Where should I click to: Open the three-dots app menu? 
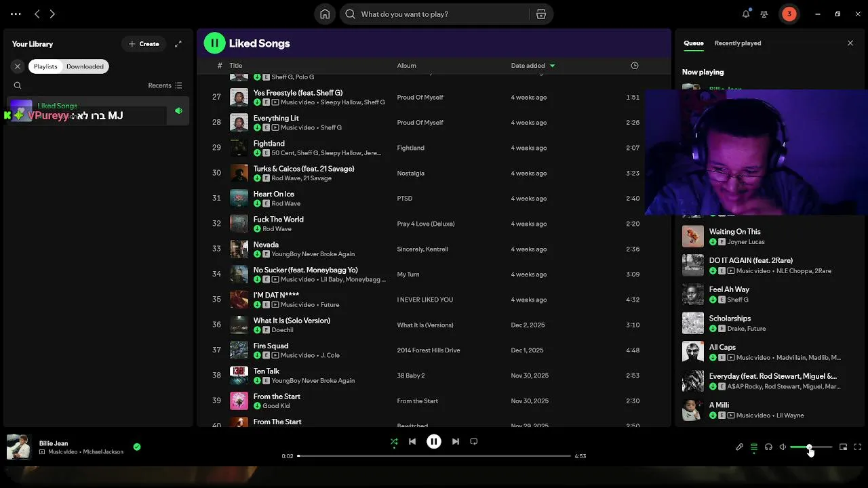pos(16,14)
